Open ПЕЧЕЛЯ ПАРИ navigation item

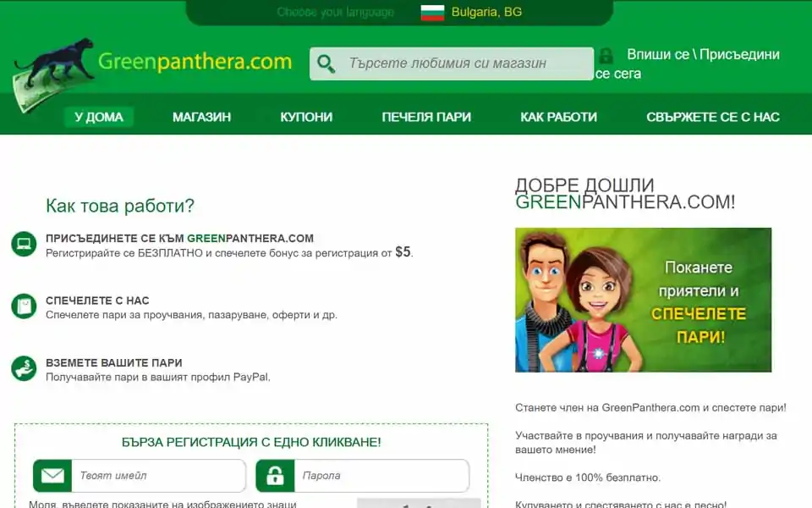[426, 117]
